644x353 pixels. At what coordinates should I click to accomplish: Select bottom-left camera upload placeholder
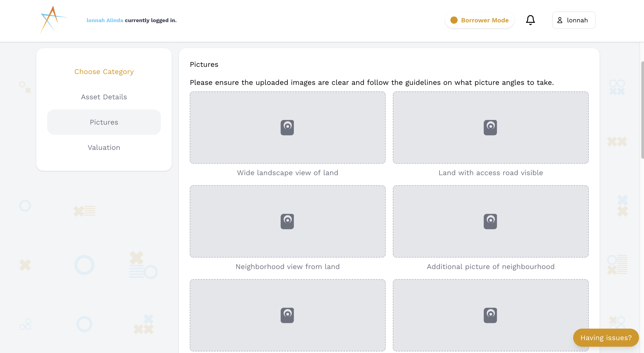click(x=287, y=315)
